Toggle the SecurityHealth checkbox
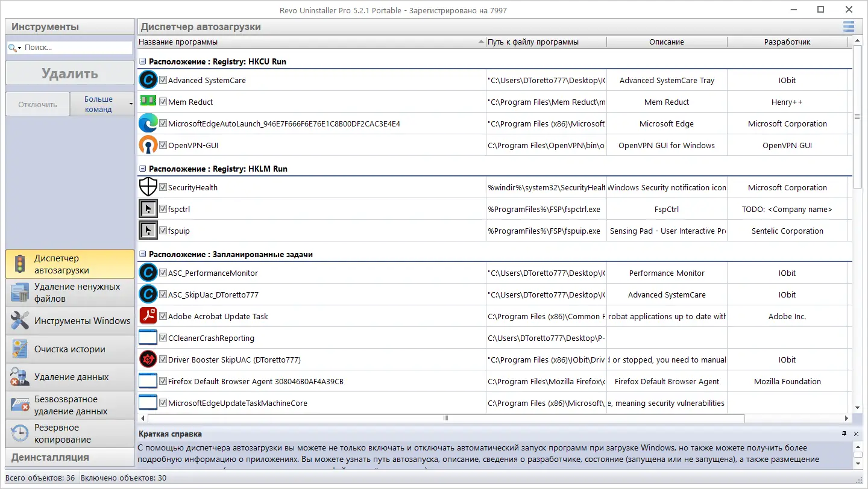 click(163, 187)
